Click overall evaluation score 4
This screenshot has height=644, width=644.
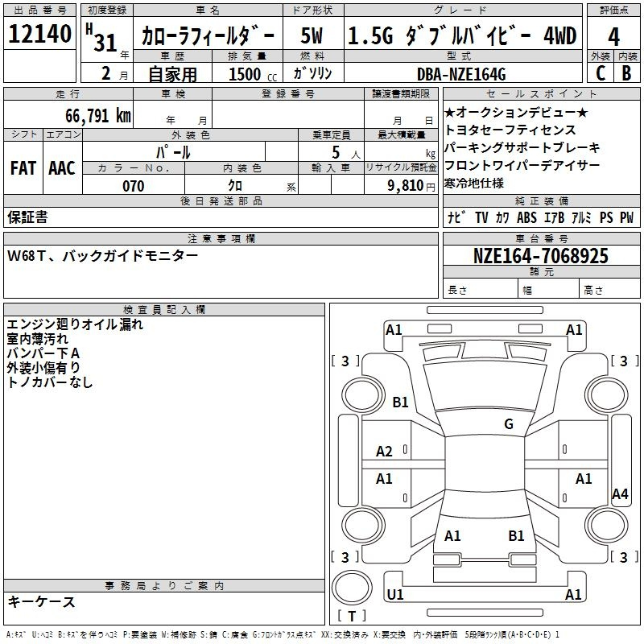click(613, 37)
